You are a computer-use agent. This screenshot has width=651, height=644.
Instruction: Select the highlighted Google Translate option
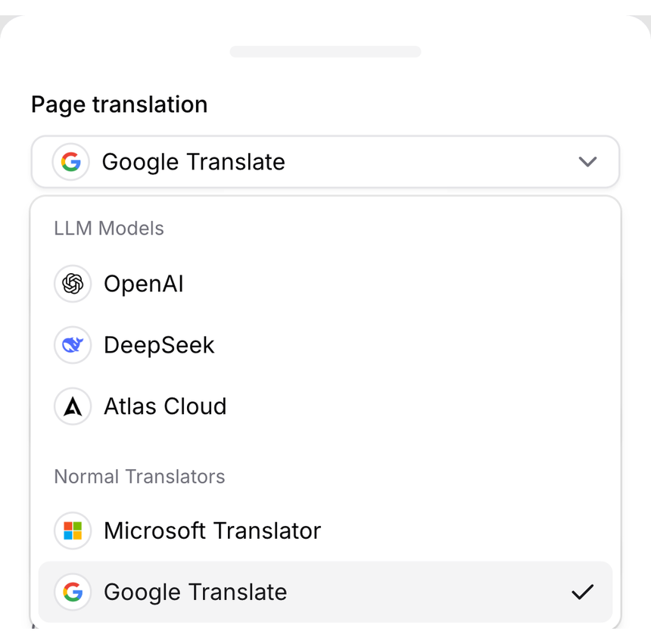tap(325, 592)
